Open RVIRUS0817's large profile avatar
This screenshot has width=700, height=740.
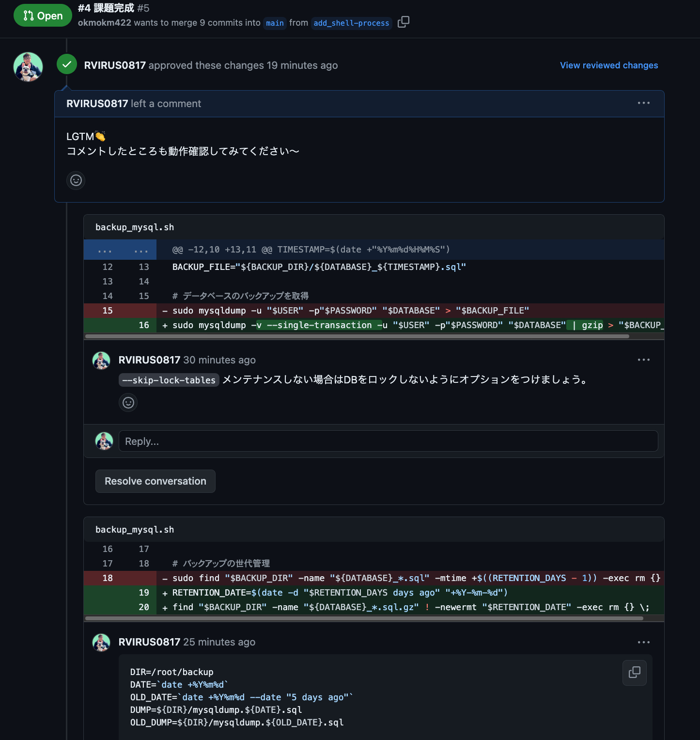(28, 67)
